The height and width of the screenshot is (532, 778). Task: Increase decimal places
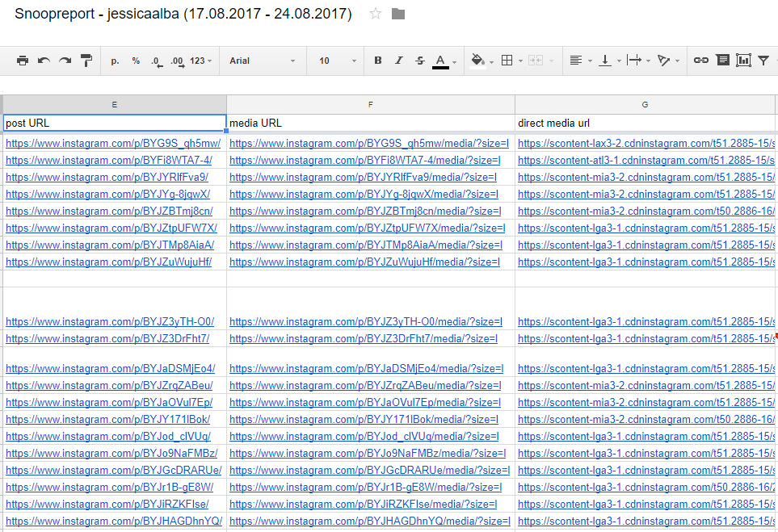(178, 61)
